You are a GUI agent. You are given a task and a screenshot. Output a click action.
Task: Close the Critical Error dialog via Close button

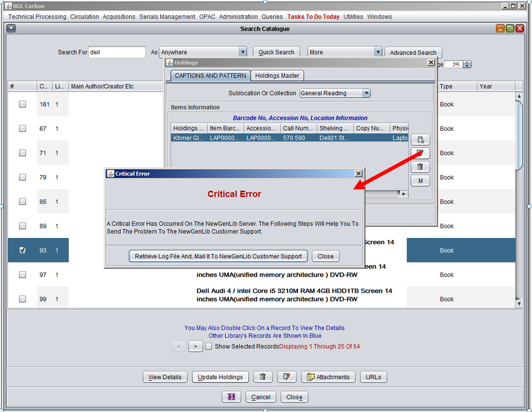pos(325,256)
